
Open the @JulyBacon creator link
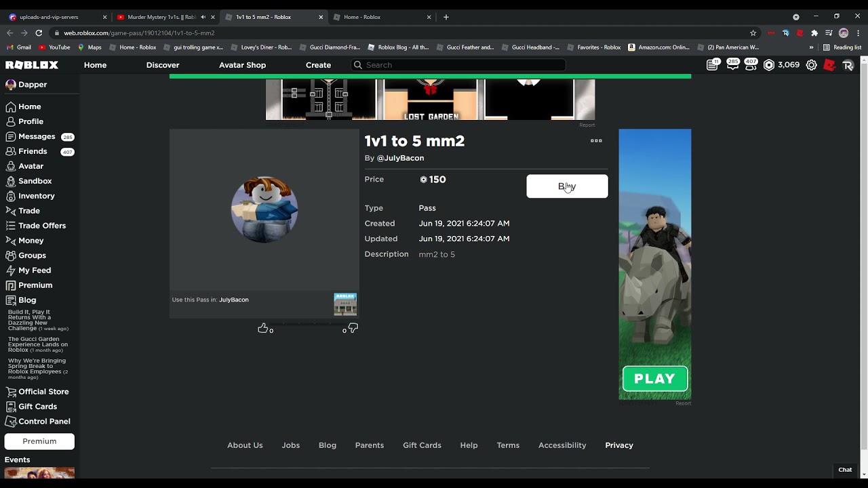point(400,158)
